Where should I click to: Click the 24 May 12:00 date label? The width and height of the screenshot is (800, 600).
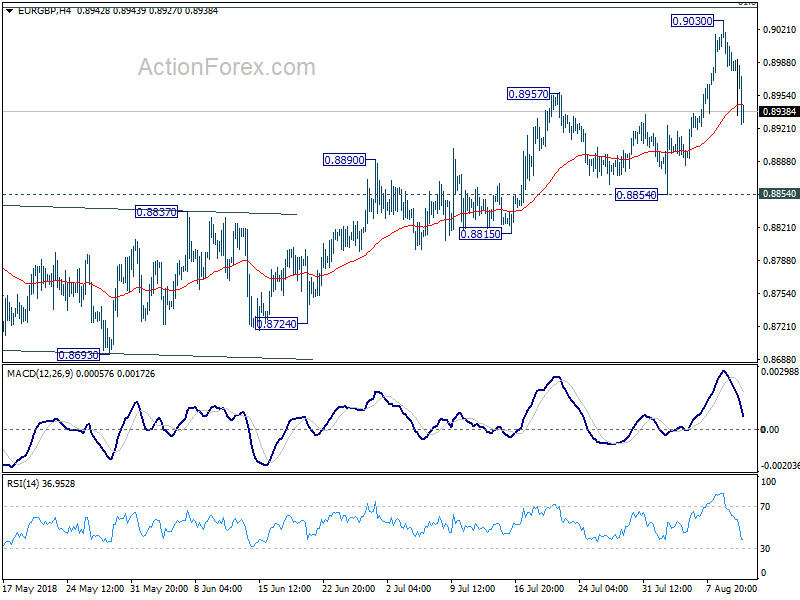point(95,589)
